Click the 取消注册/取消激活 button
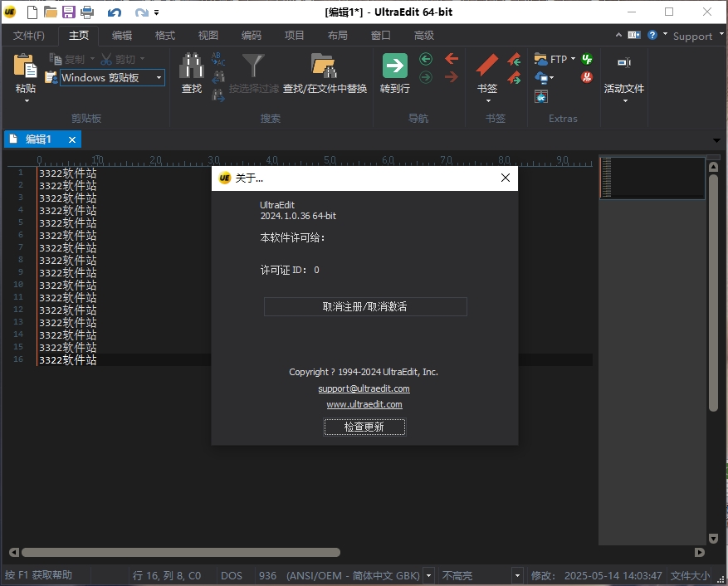728x586 pixels. [x=365, y=306]
